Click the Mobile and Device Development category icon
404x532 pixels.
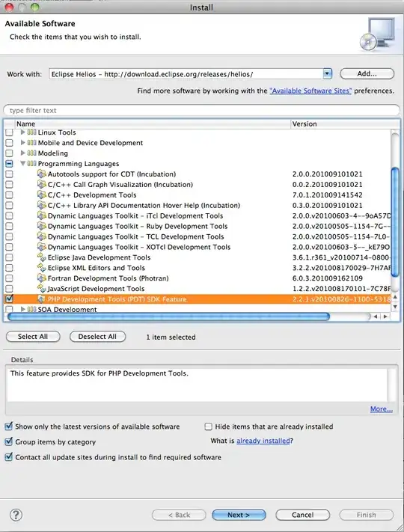31,143
